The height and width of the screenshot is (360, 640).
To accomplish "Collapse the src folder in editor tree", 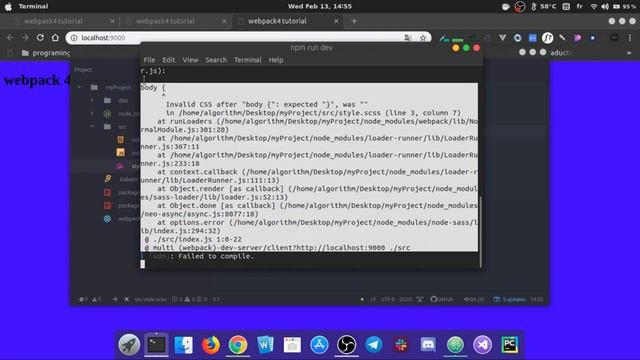I will (x=92, y=127).
